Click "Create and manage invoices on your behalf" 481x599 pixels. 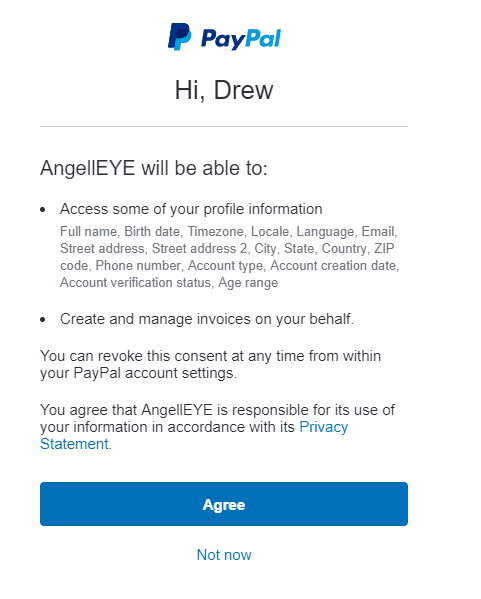(207, 319)
